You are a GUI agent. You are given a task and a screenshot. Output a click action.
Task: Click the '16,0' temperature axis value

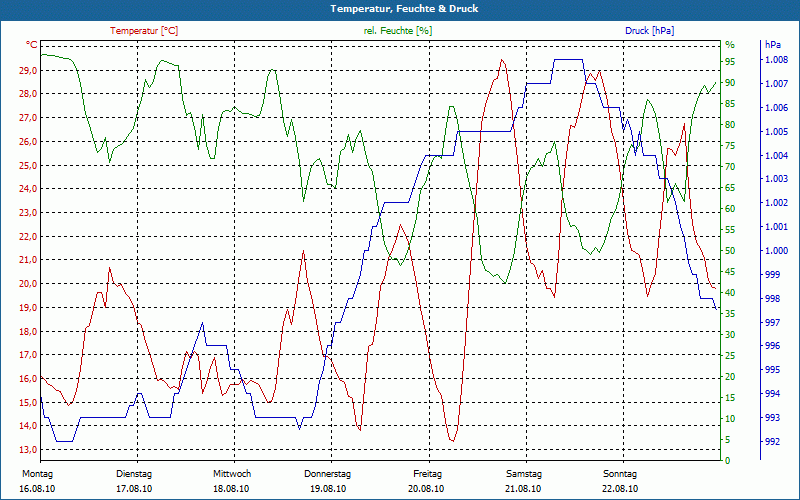pyautogui.click(x=28, y=379)
